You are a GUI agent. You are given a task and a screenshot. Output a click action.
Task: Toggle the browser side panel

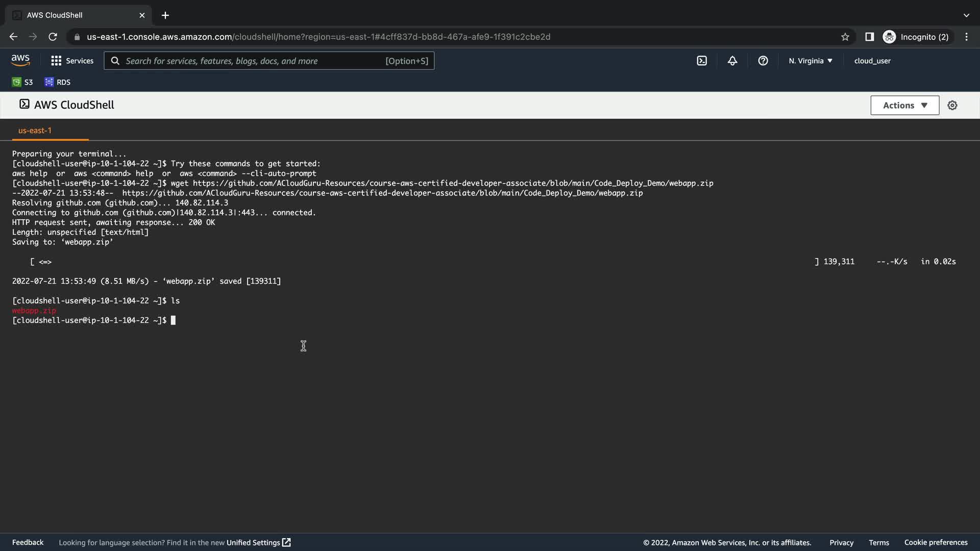point(870,37)
